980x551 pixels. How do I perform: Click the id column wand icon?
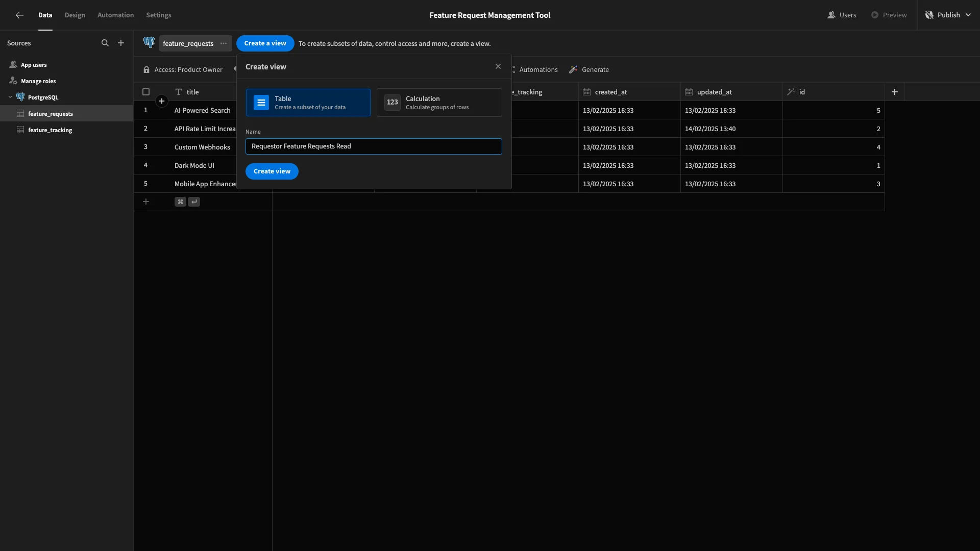click(791, 92)
